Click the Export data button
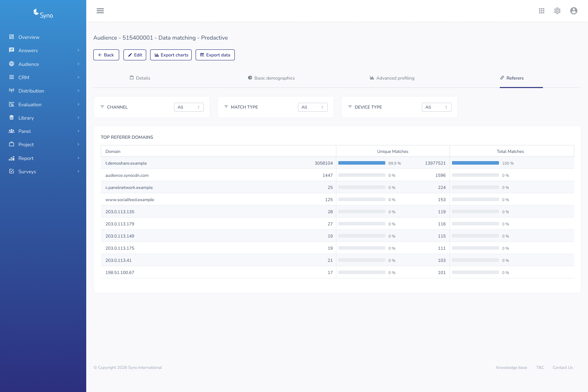The width and height of the screenshot is (588, 392). (x=215, y=55)
